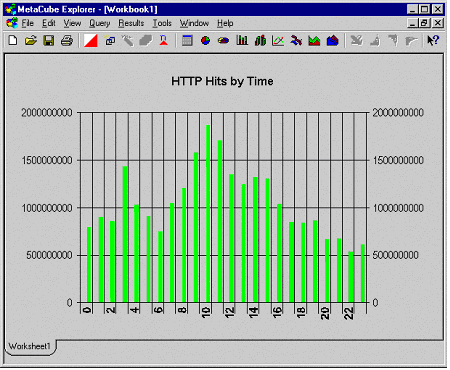Select the 3D ribbon line chart icon
Viewport: 450px width, 370px height.
pos(296,41)
